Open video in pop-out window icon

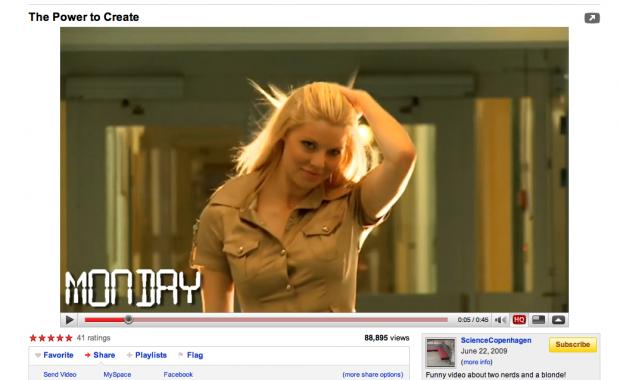pyautogui.click(x=592, y=18)
